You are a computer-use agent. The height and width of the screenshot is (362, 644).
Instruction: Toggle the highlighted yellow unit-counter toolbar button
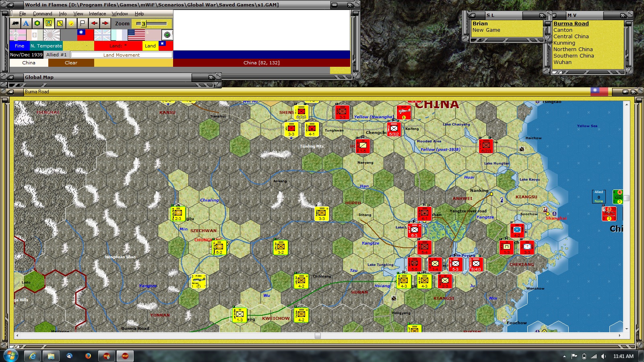[49, 23]
